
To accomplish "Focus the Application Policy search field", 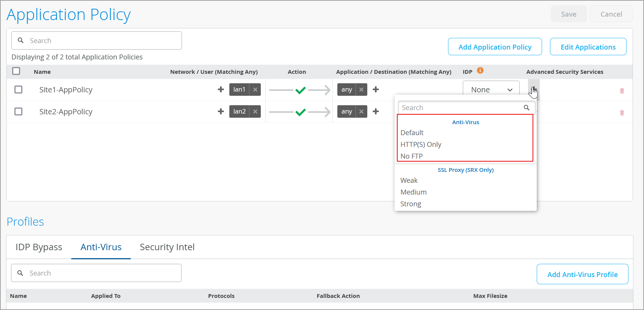I will pyautogui.click(x=102, y=41).
